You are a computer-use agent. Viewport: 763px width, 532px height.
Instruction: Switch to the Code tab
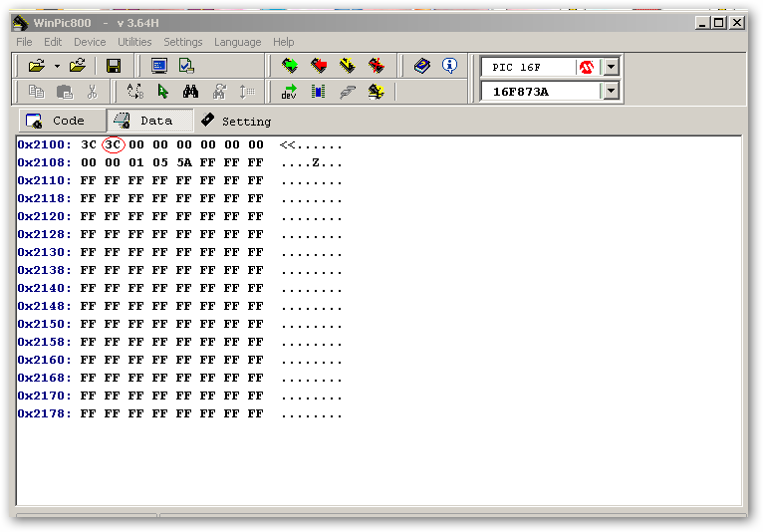click(62, 121)
